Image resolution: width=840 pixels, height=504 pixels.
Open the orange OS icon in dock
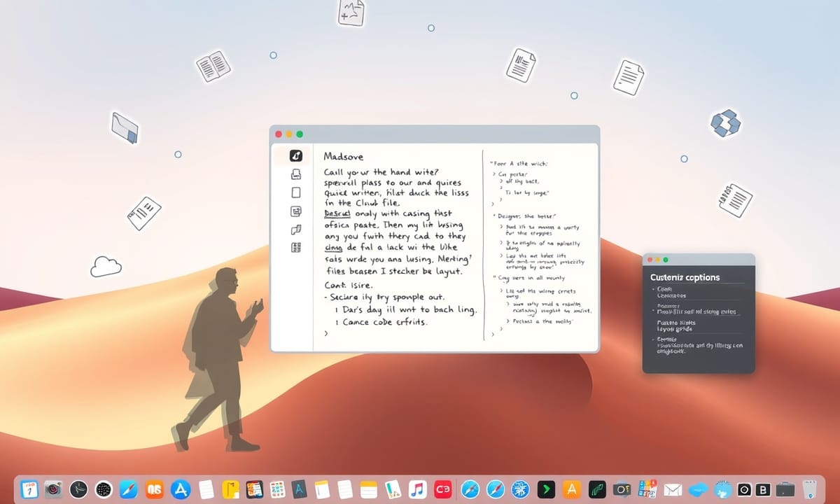pos(155,489)
